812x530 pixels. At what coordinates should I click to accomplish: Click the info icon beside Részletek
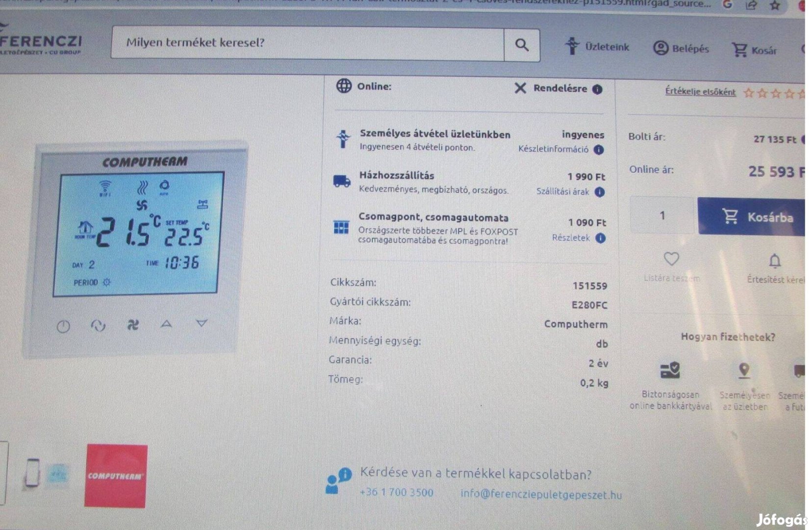click(x=601, y=238)
